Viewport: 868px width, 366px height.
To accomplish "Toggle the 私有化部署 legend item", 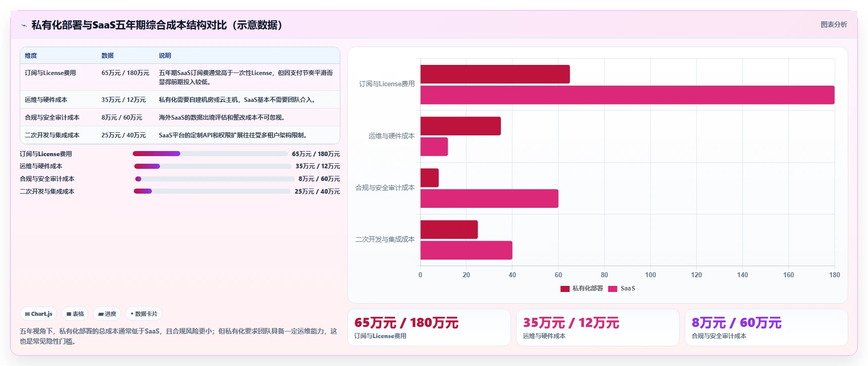I will point(581,288).
